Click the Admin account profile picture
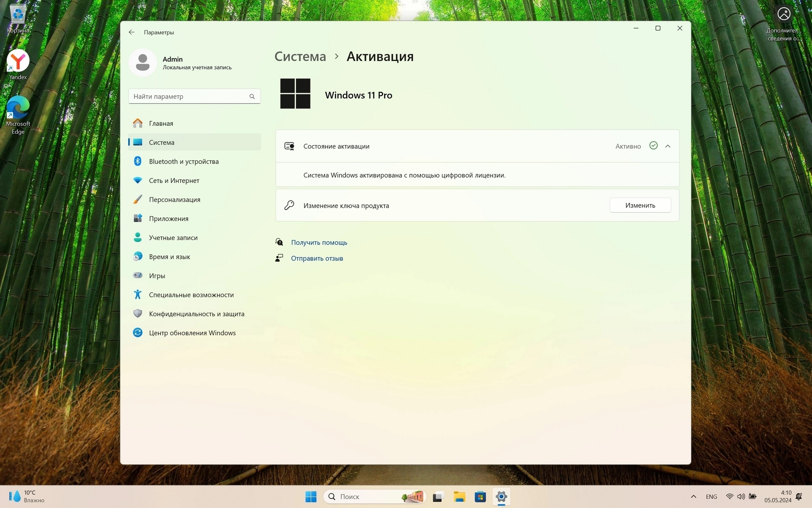Image resolution: width=812 pixels, height=508 pixels. [x=143, y=63]
